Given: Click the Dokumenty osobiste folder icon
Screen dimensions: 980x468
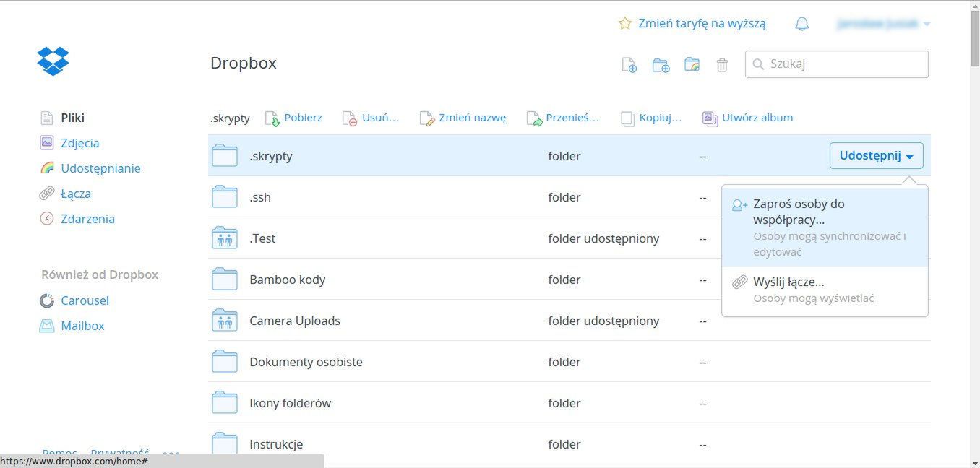Looking at the screenshot, I should 225,362.
